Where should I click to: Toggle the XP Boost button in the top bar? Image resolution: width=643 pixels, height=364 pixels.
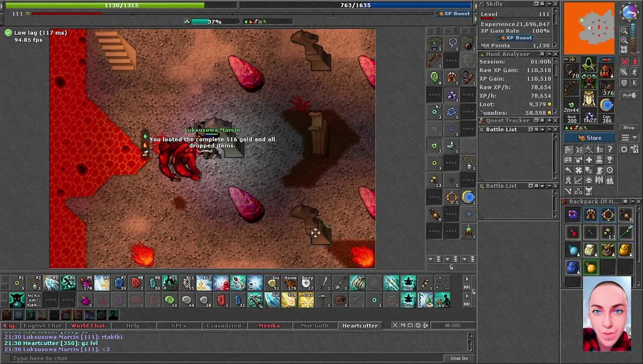454,14
